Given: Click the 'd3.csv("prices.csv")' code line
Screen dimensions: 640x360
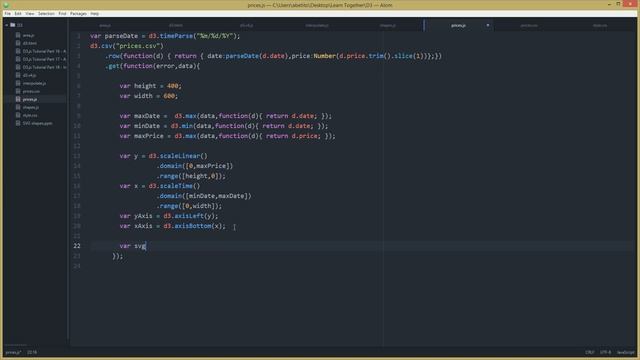Looking at the screenshot, I should (x=127, y=46).
